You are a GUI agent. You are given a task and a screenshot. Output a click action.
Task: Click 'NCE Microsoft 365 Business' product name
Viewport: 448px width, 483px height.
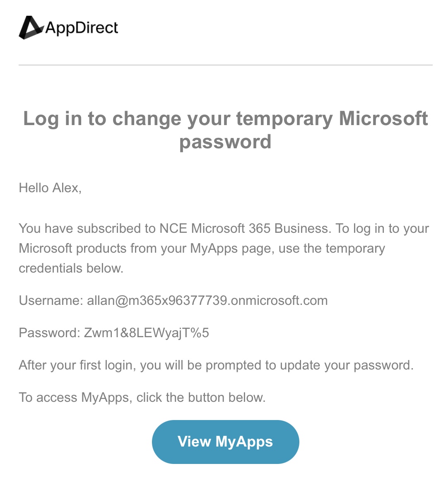[245, 229]
